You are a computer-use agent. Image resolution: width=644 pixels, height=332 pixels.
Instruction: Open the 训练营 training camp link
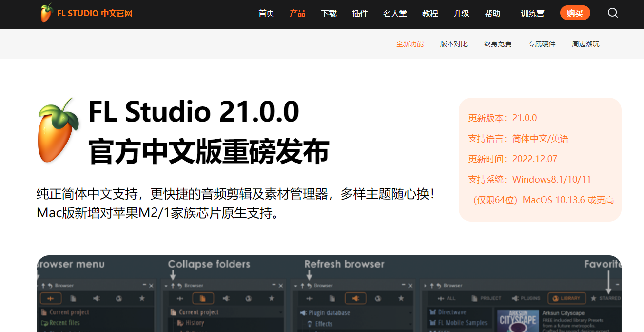(532, 14)
